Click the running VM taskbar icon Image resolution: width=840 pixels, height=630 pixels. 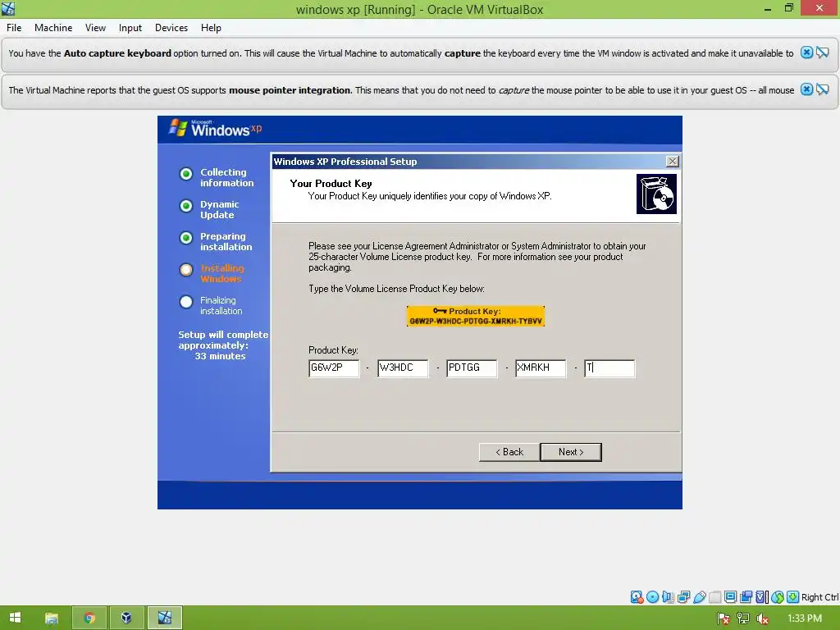click(164, 618)
